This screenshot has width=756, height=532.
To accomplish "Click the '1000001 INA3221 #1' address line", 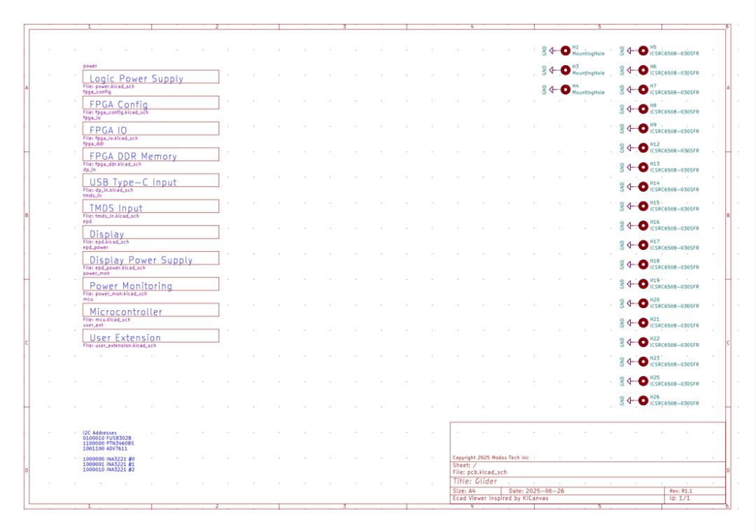I will [x=108, y=464].
